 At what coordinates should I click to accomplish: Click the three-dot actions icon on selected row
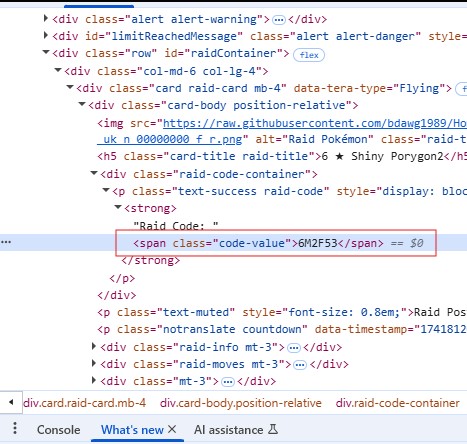6,242
